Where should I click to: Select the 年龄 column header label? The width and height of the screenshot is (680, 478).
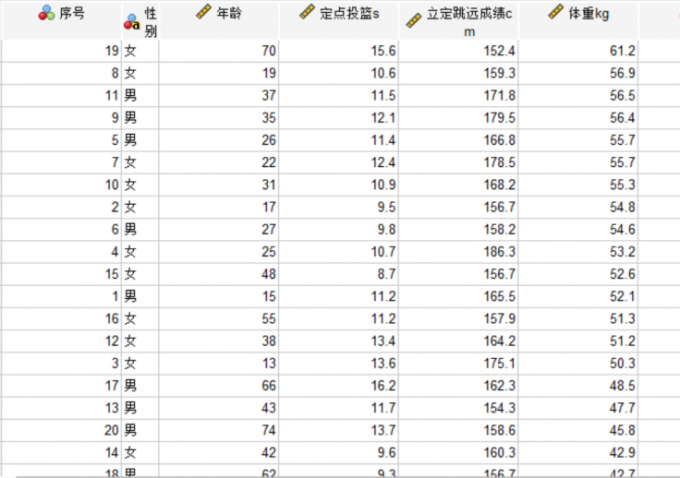(x=229, y=13)
